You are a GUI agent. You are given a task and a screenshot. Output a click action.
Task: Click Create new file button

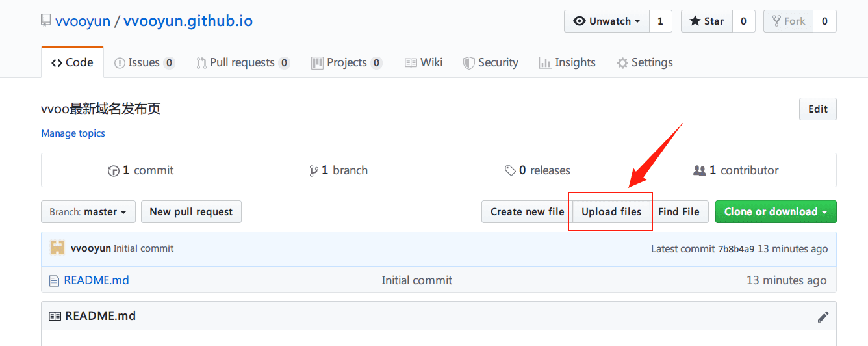tap(527, 212)
